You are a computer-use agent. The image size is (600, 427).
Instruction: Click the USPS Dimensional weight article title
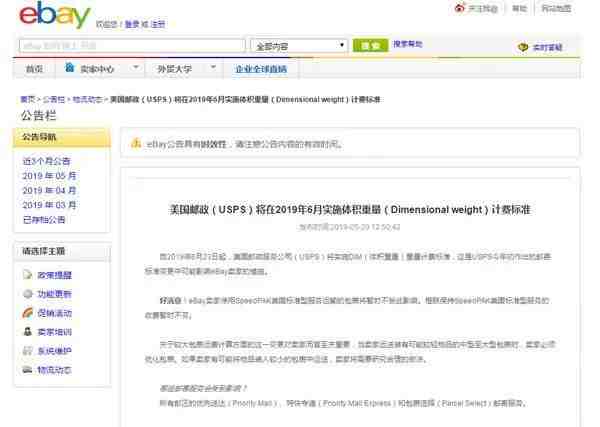point(350,210)
